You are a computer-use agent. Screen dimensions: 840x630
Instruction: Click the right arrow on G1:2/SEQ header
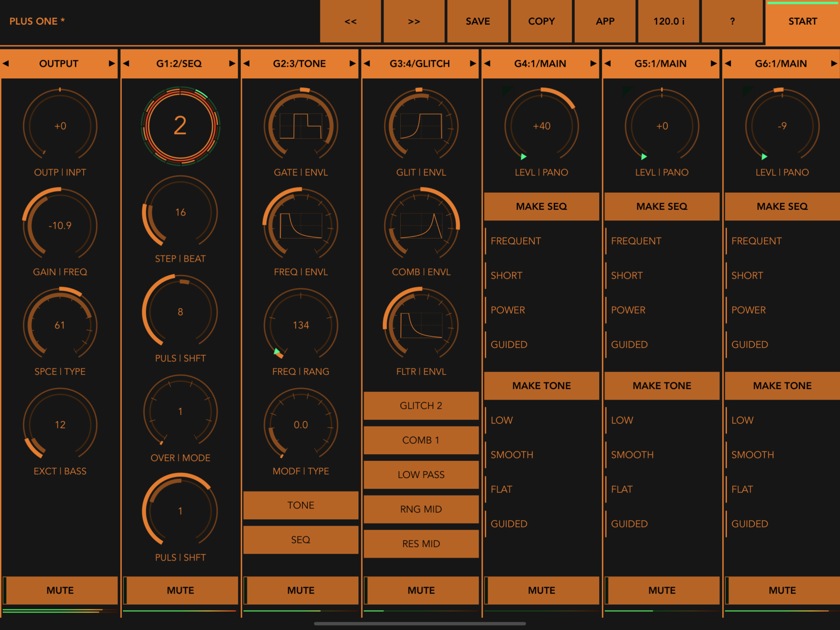click(232, 64)
